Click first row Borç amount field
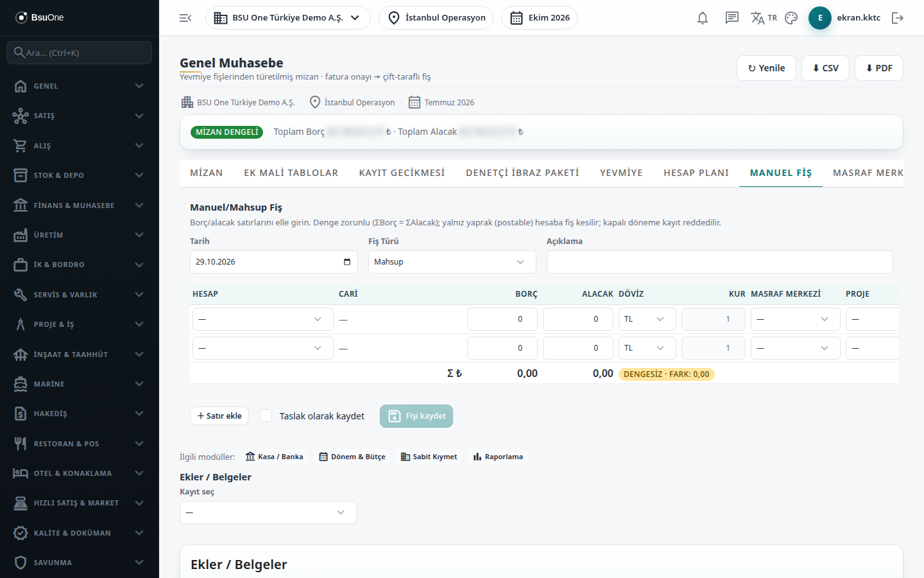The height and width of the screenshot is (578, 924). (x=502, y=319)
